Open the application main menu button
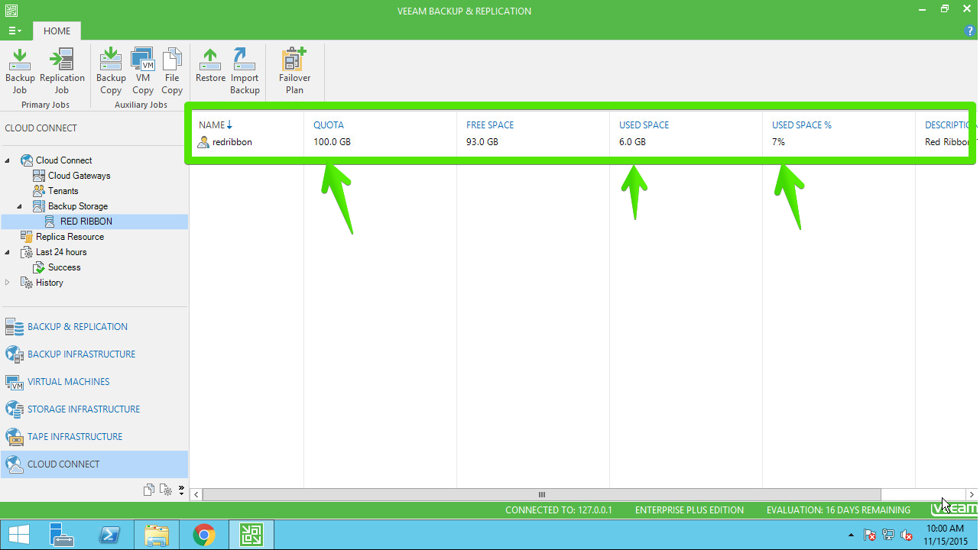Viewport: 980px width, 550px height. coord(15,31)
